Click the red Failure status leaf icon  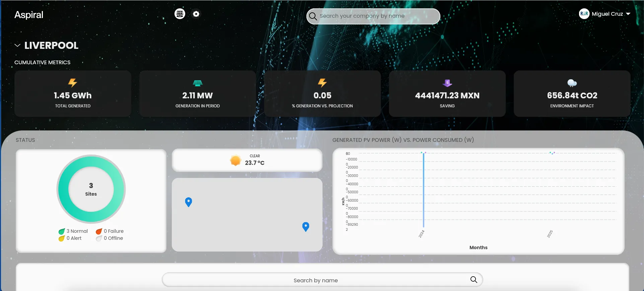[99, 231]
